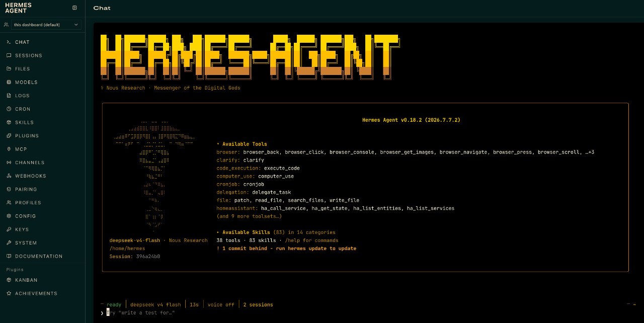Click the "Available Tools" heading
This screenshot has height=323, width=644.
[245, 144]
